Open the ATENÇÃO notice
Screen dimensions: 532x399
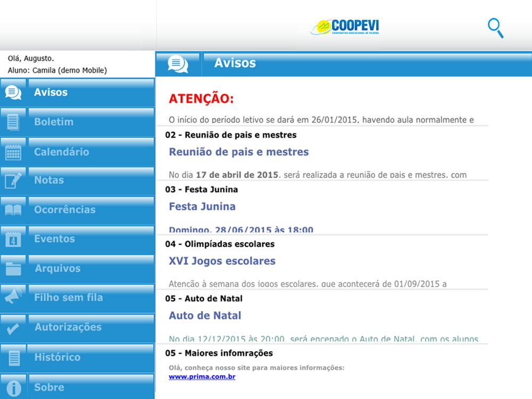[x=201, y=99]
